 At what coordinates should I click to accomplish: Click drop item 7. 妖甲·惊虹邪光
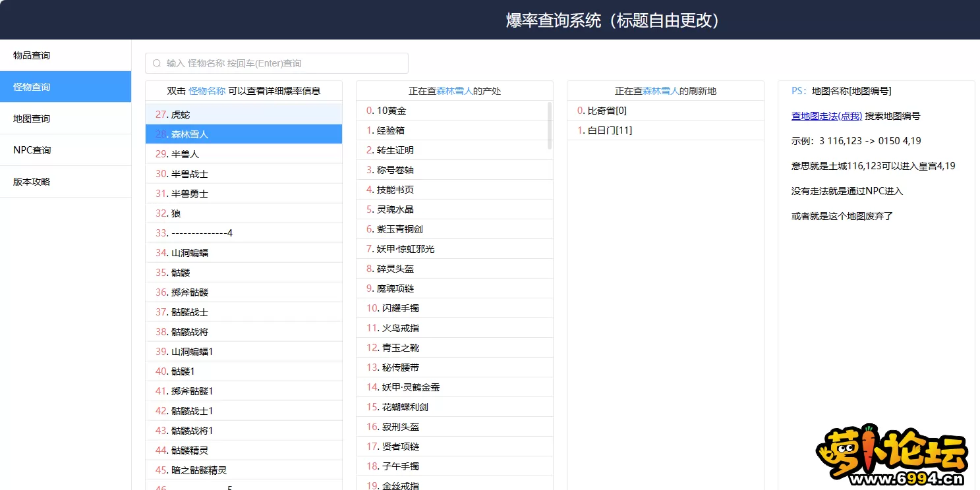(x=455, y=249)
